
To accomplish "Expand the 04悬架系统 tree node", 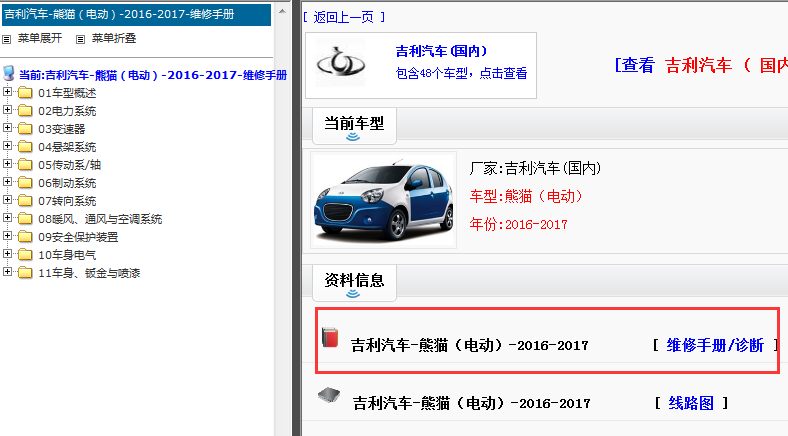I will 7,146.
